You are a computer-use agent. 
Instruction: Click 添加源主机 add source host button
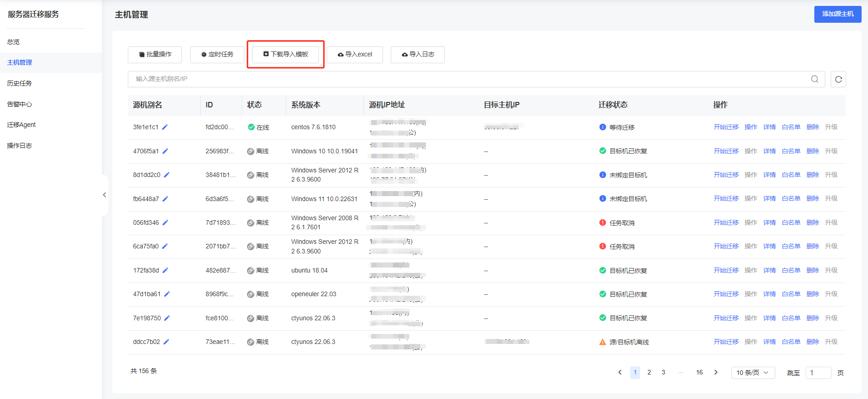(x=838, y=14)
